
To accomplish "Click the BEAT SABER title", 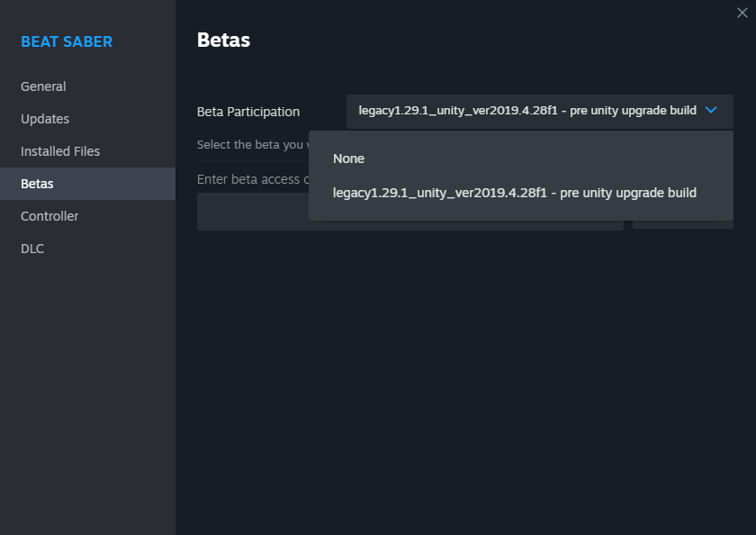I will (67, 42).
